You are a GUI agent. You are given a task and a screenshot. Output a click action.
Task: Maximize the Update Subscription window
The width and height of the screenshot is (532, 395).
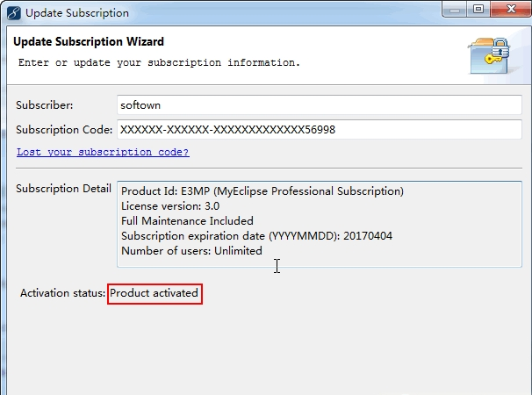478,9
